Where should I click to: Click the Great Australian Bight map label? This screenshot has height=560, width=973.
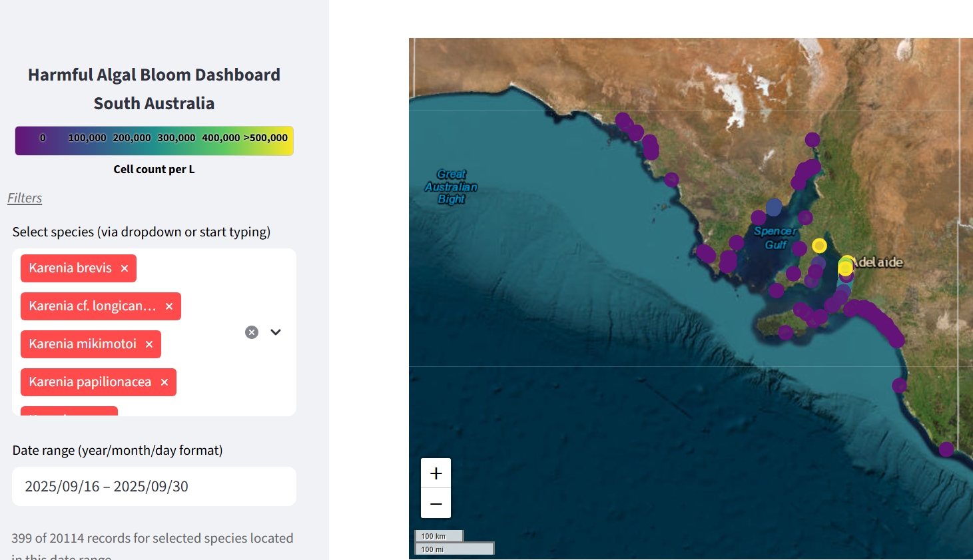click(451, 186)
